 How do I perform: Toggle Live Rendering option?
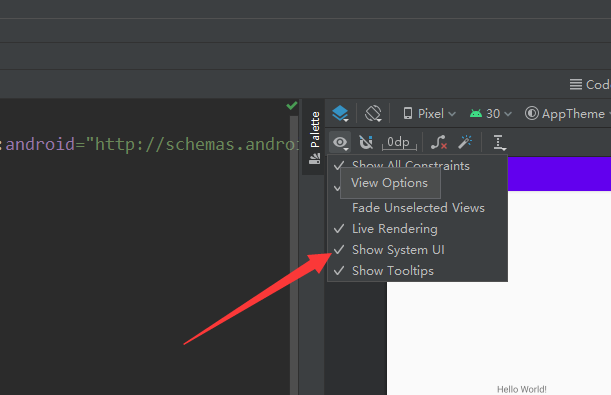[x=417, y=229]
